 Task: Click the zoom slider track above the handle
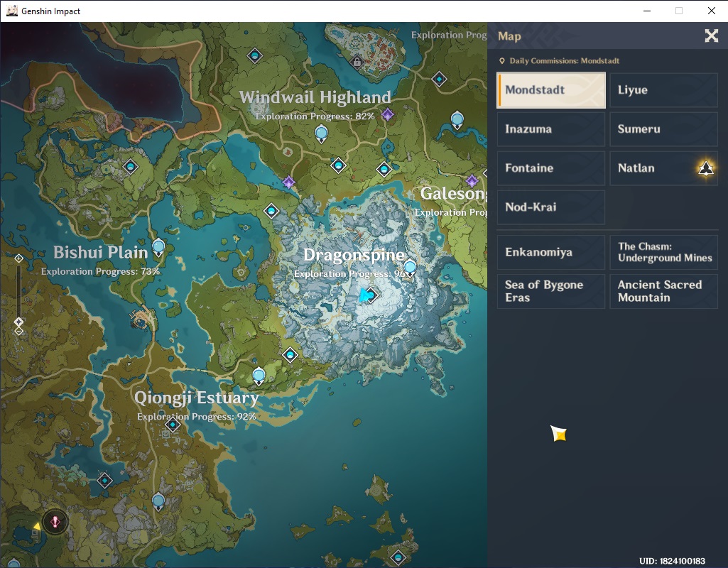pos(18,290)
